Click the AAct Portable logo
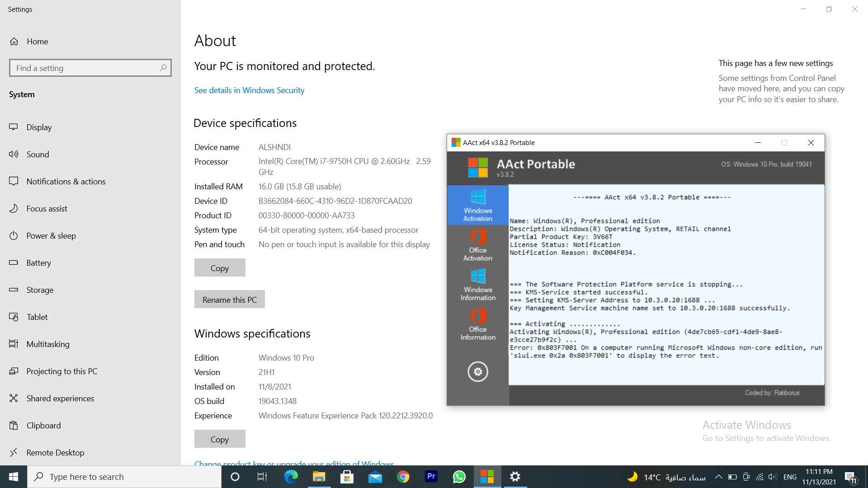 478,168
